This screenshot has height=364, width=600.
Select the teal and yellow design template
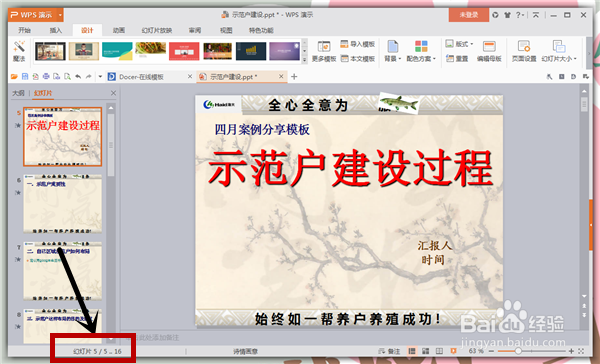(117, 51)
